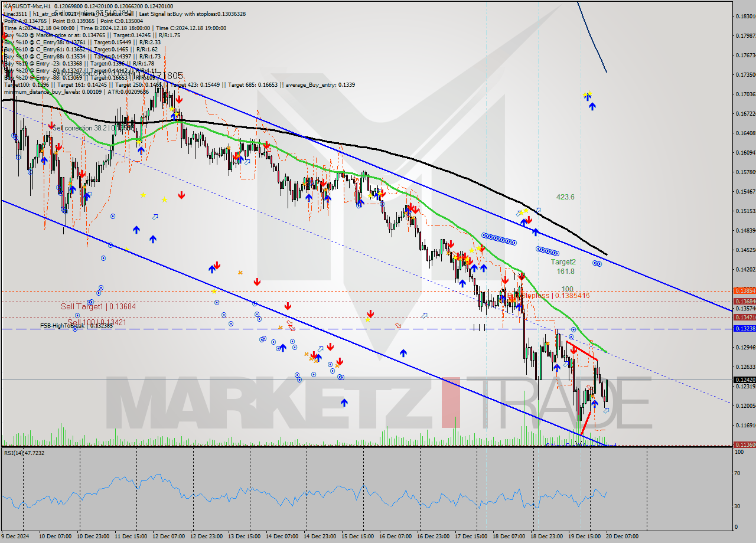Click the 'Time B:2024.12.18 18:00:00' entry
Screen dimensions: 756x543
[115, 28]
